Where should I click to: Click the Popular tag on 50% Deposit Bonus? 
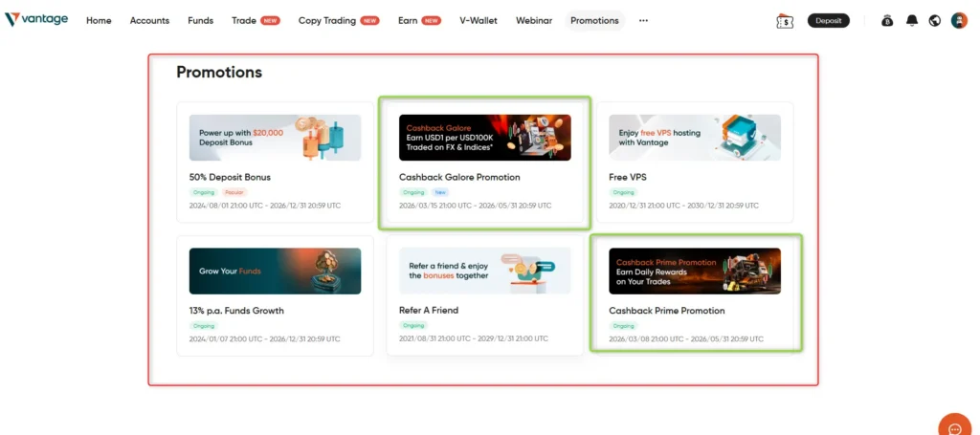pyautogui.click(x=234, y=192)
